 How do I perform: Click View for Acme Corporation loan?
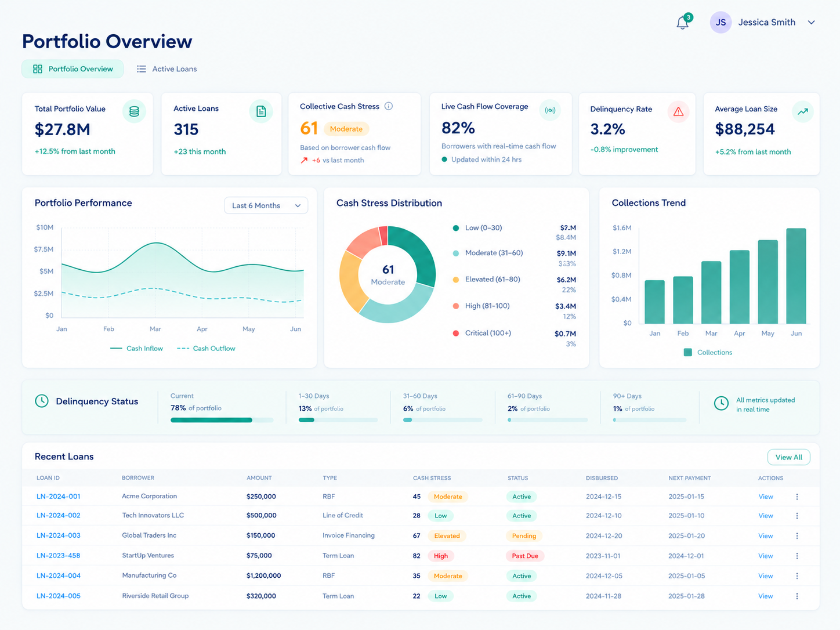pos(766,497)
